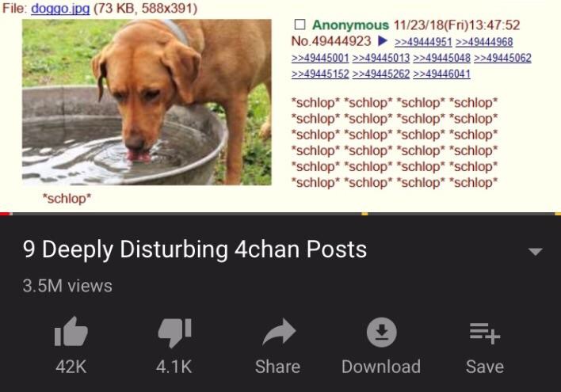This screenshot has width=561, height=392.
Task: Follow the quote link >>49445152
Action: (320, 74)
